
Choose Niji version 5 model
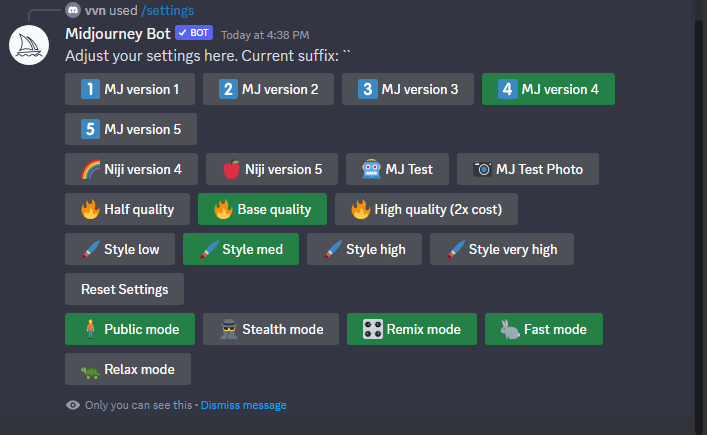[272, 169]
